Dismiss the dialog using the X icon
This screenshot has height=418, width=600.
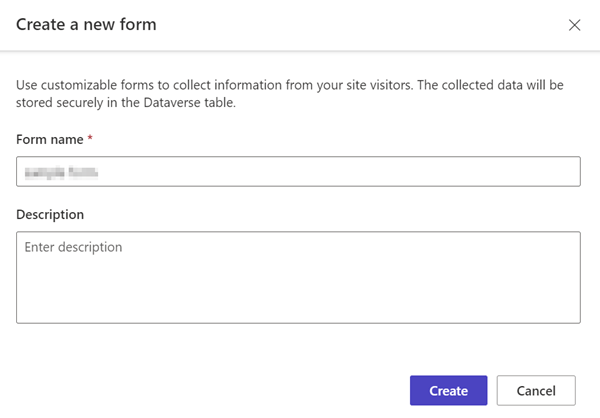coord(574,25)
